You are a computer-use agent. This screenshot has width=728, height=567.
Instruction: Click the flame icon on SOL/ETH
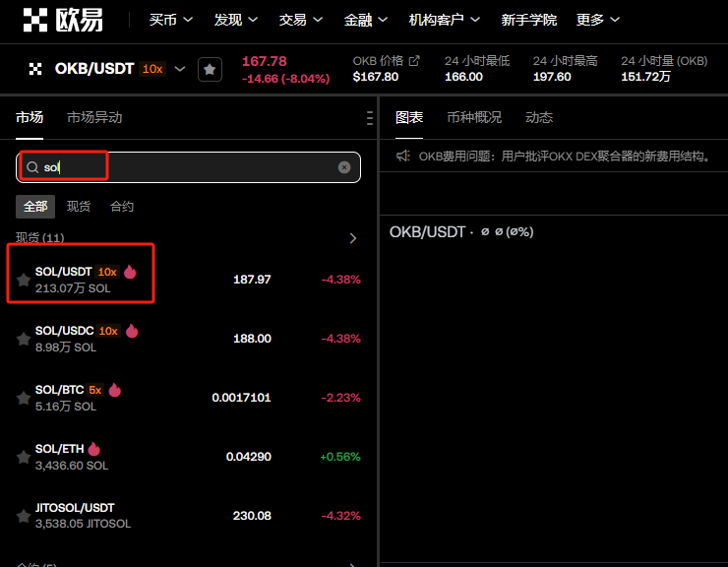[93, 449]
